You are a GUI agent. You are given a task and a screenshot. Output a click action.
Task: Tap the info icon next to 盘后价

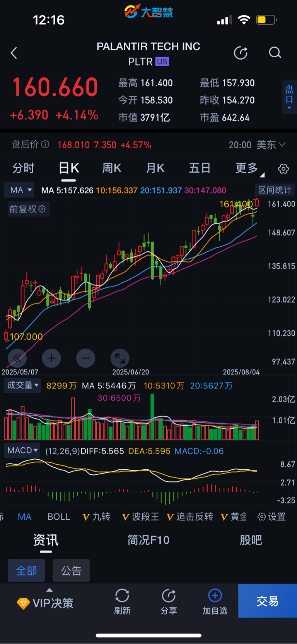(x=45, y=144)
